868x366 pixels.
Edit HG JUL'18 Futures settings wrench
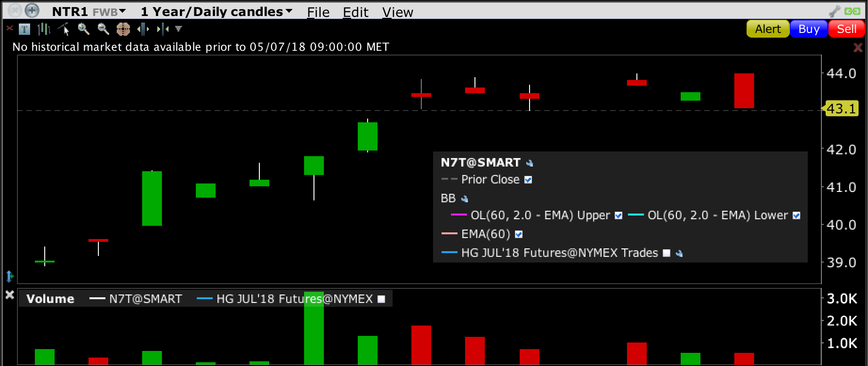point(679,254)
